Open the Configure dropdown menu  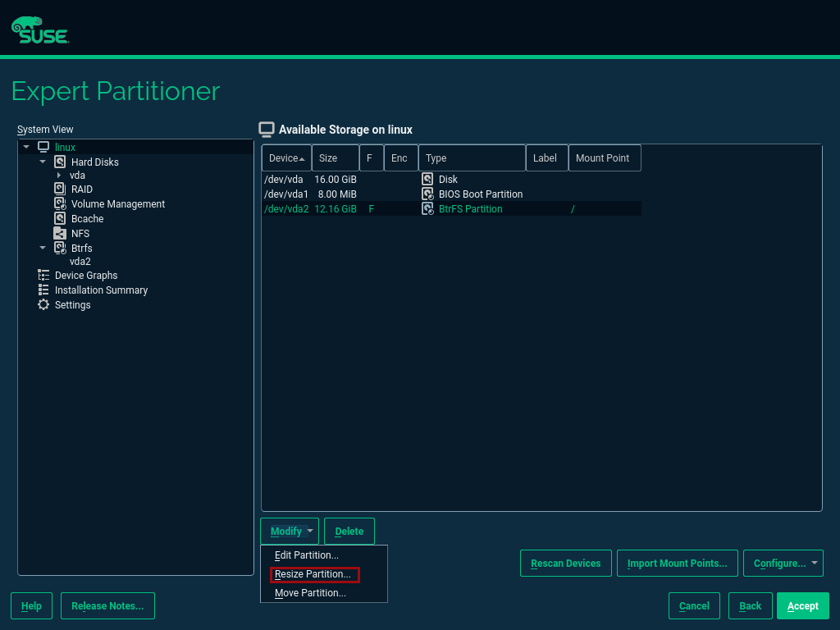coord(783,563)
